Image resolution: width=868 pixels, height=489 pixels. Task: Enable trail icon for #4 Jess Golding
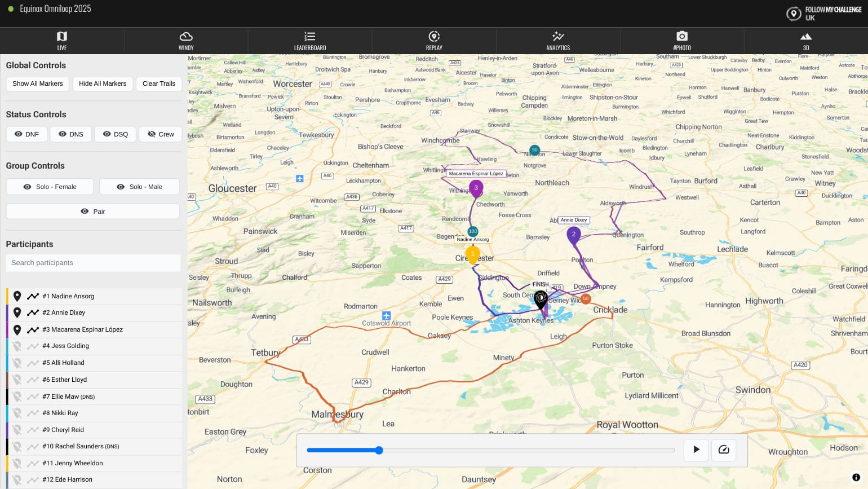point(33,346)
